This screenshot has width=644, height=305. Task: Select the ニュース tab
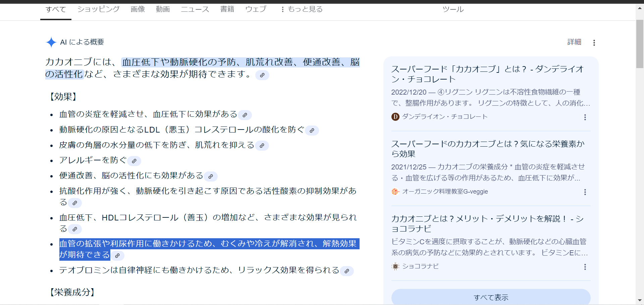click(x=195, y=9)
